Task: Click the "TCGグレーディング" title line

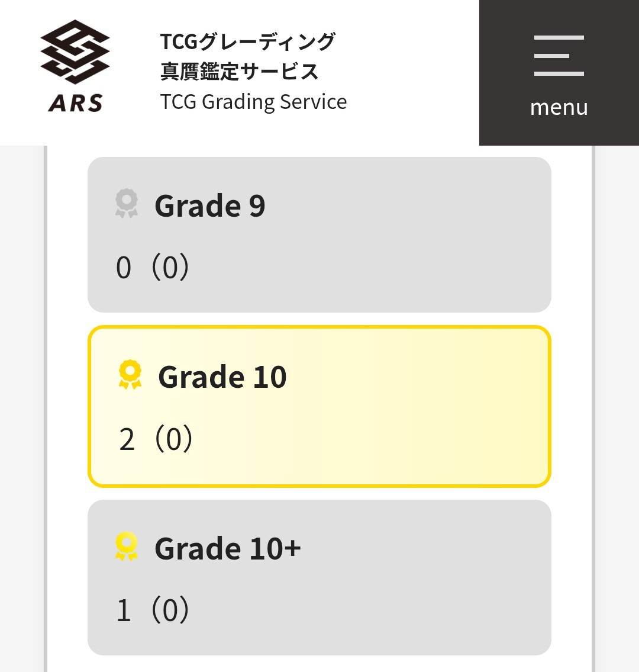Action: click(247, 42)
